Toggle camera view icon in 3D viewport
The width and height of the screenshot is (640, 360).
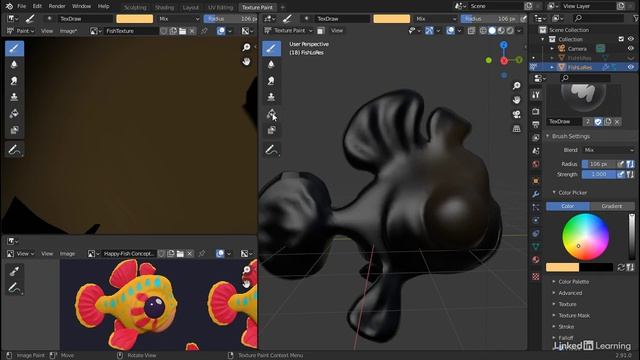516,114
